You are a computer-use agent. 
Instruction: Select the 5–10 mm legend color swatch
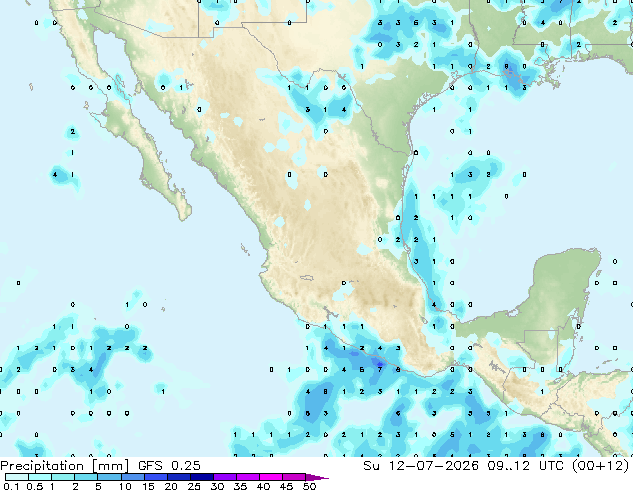pyautogui.click(x=109, y=477)
